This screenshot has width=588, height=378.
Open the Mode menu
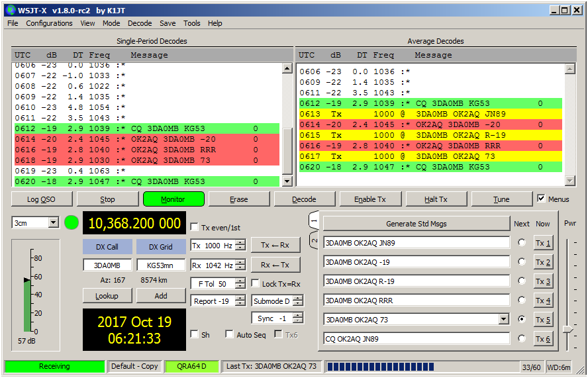tap(111, 23)
